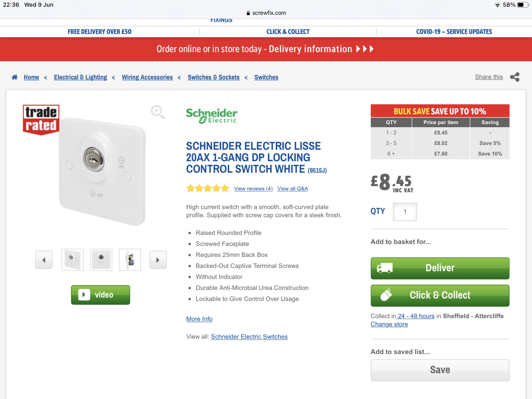Click the share icon

tap(514, 77)
